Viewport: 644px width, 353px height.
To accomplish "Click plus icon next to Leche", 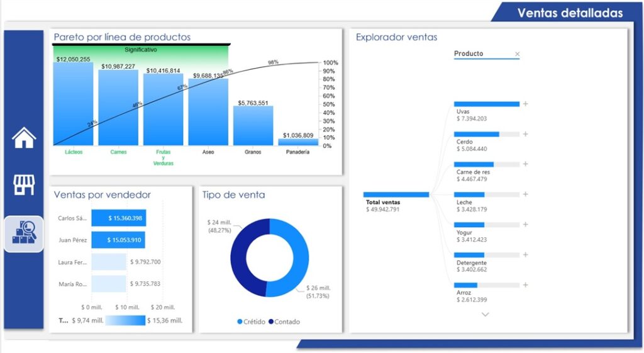I will pos(525,194).
